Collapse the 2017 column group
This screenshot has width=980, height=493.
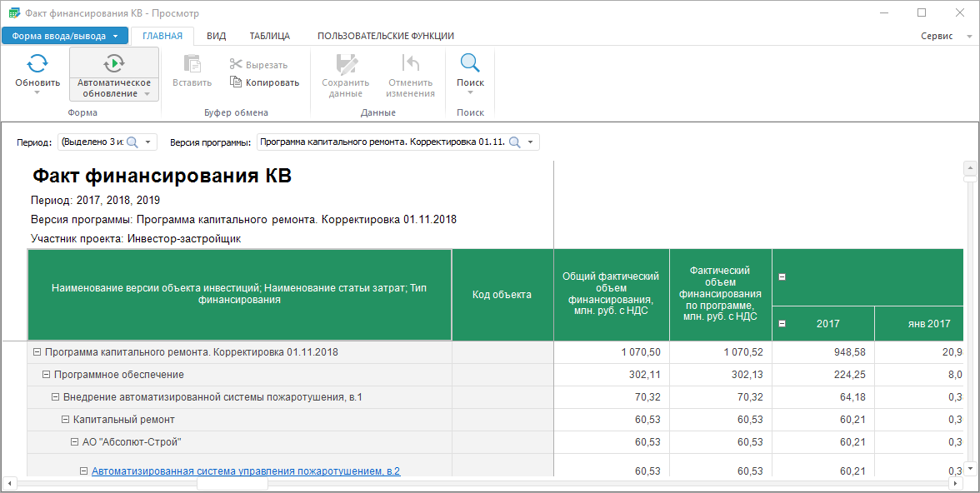[782, 323]
